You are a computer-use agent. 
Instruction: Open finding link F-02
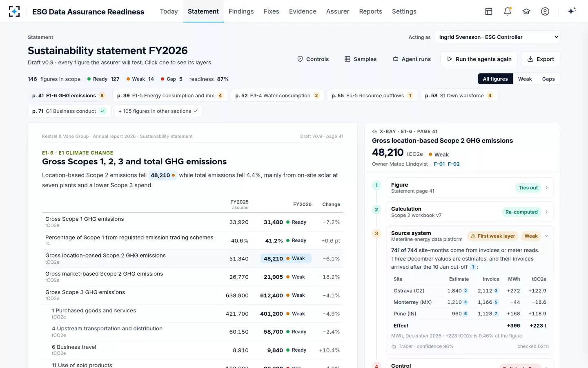click(x=454, y=164)
